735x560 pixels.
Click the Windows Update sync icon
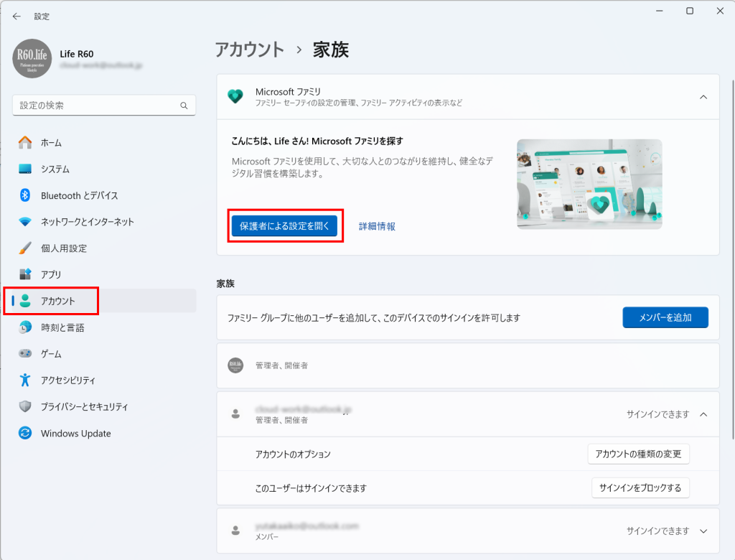[x=25, y=434]
